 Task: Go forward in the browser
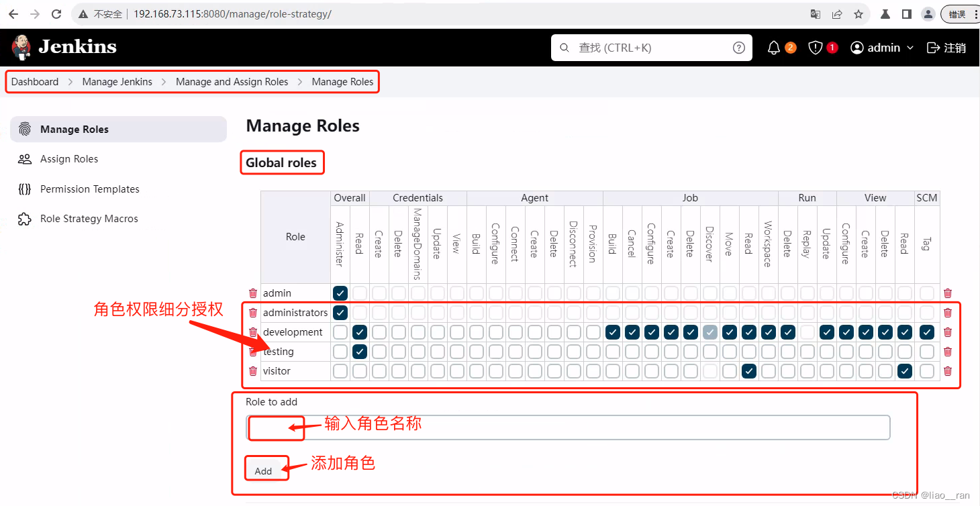tap(35, 14)
